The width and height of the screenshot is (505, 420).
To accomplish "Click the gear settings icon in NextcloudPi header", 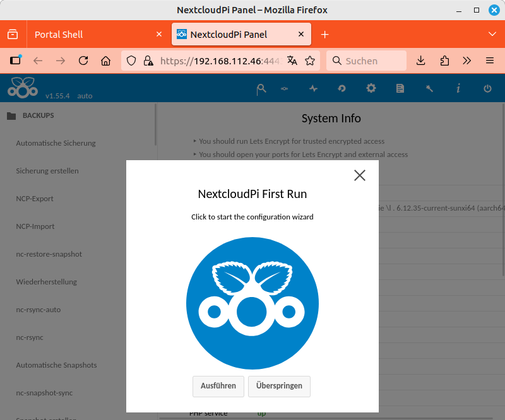I will click(371, 89).
